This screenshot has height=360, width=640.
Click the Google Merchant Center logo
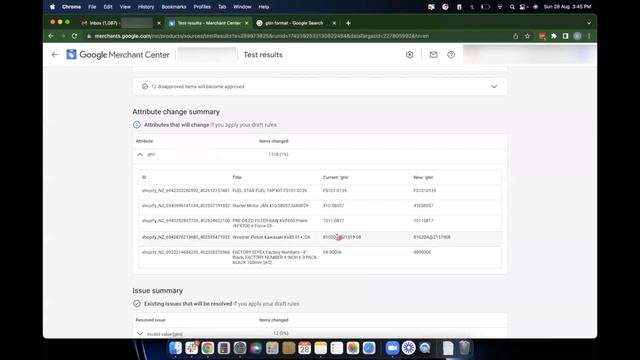point(118,55)
